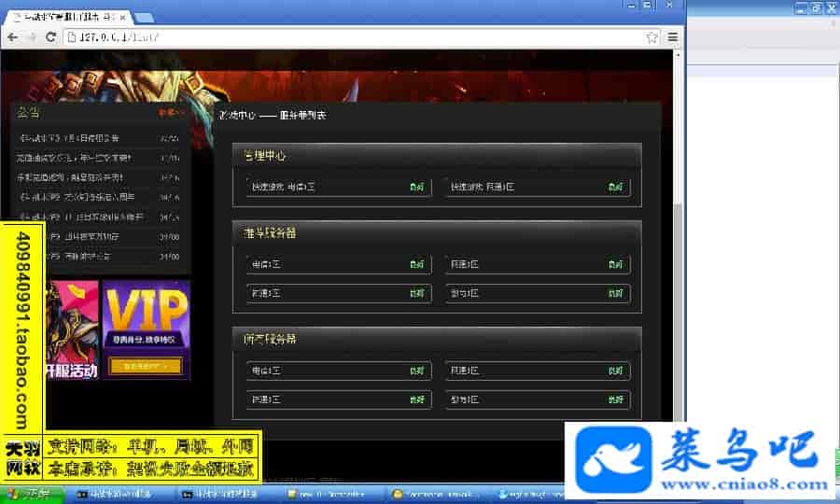Open the 开服活动 promotional banner
The image size is (840, 504).
(72, 329)
